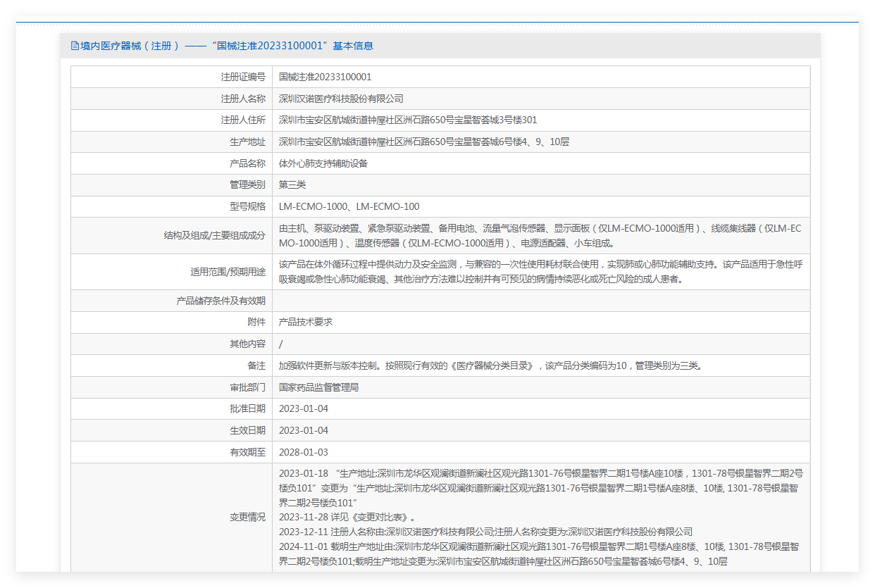Select the 产品名称 label cell
The width and height of the screenshot is (875, 588).
click(x=171, y=163)
